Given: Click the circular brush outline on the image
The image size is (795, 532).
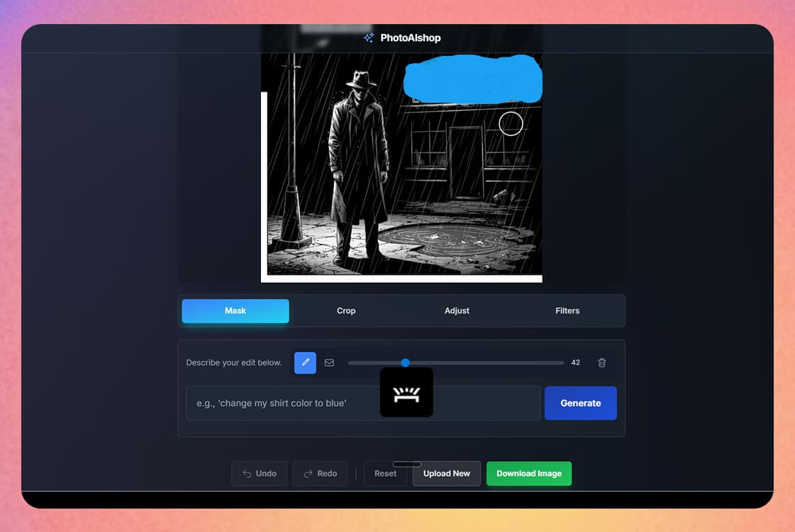Looking at the screenshot, I should tap(510, 123).
